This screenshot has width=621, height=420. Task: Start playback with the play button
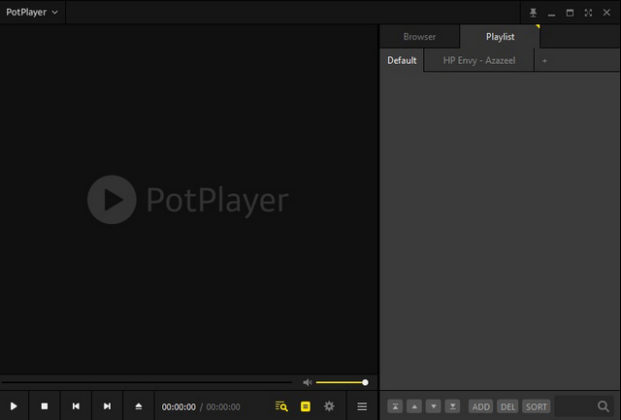point(13,406)
